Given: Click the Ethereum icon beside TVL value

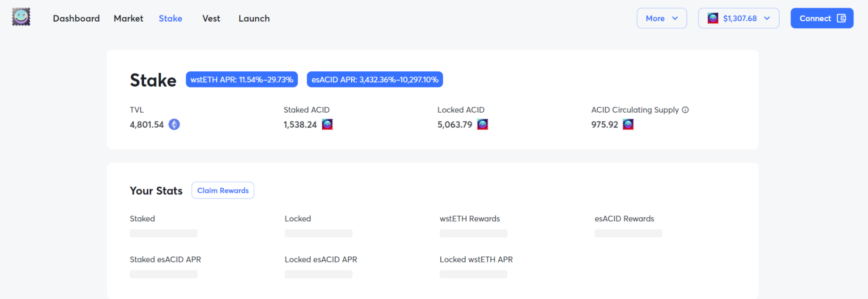Looking at the screenshot, I should (x=174, y=125).
